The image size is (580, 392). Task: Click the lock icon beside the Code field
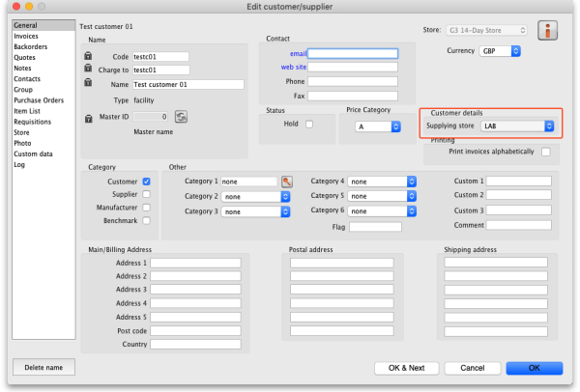[x=90, y=57]
